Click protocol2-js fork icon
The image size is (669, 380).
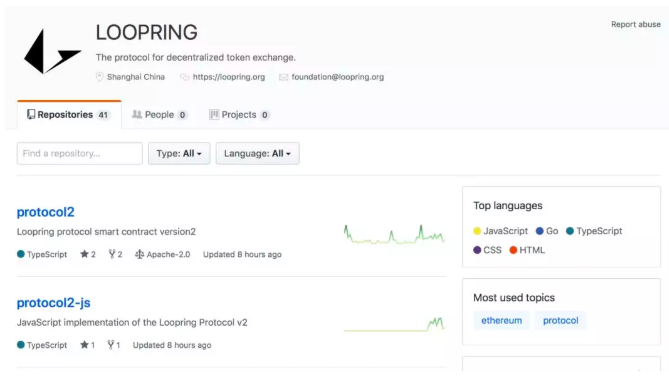click(111, 345)
